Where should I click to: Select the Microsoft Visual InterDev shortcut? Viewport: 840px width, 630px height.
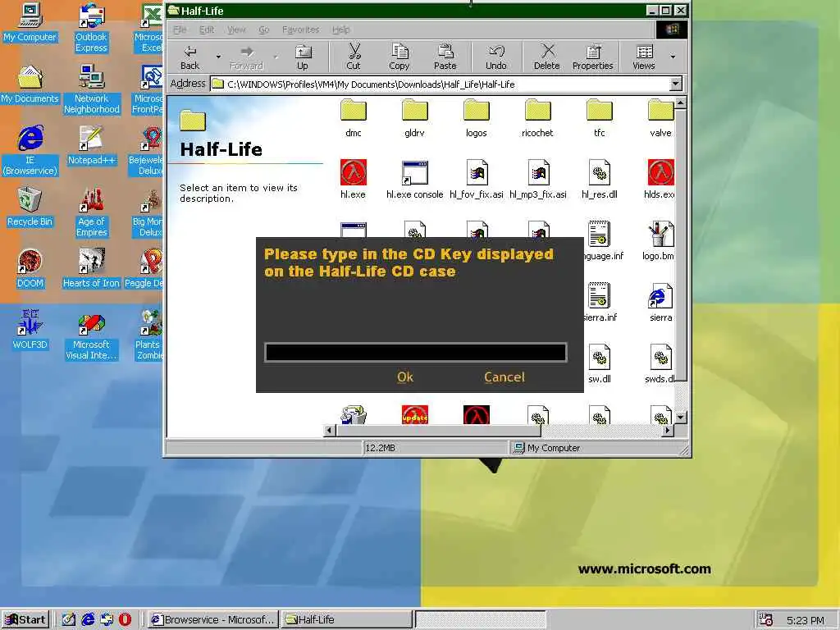pyautogui.click(x=91, y=336)
